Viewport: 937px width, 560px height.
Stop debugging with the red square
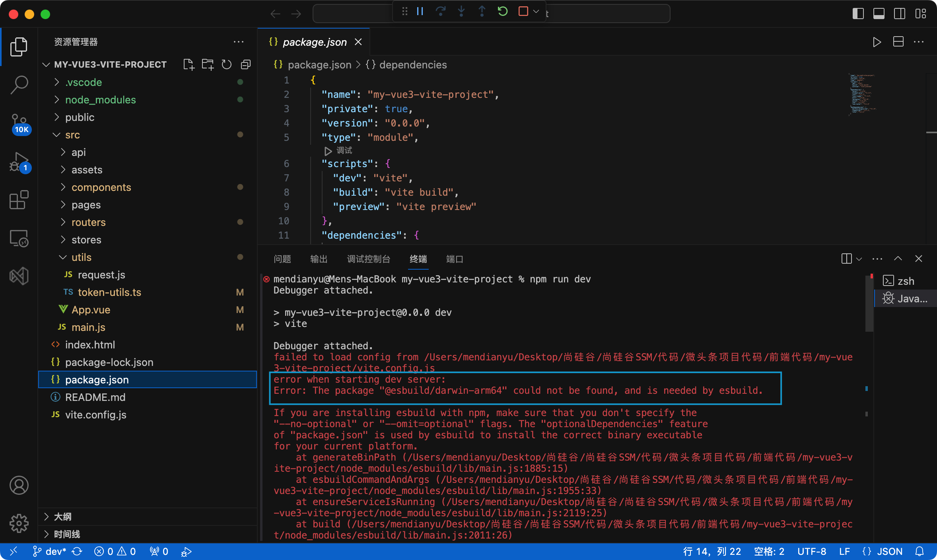[523, 12]
